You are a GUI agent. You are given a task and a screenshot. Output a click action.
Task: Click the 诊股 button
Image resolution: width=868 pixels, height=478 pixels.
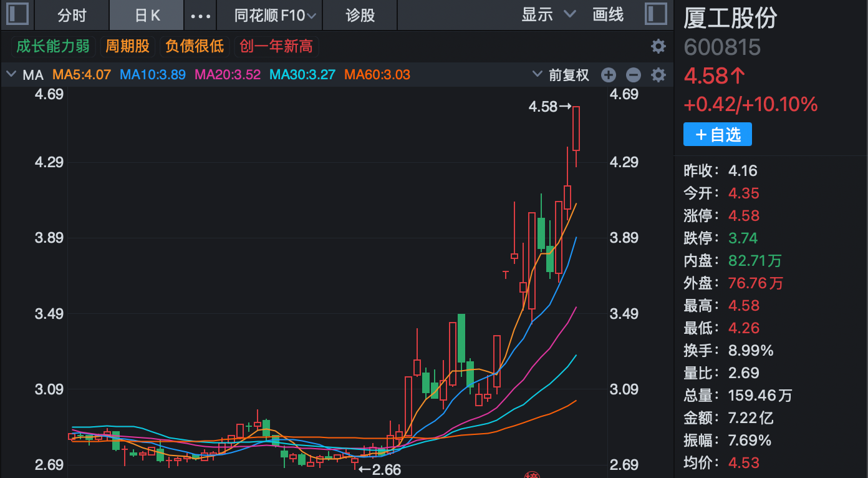point(360,16)
